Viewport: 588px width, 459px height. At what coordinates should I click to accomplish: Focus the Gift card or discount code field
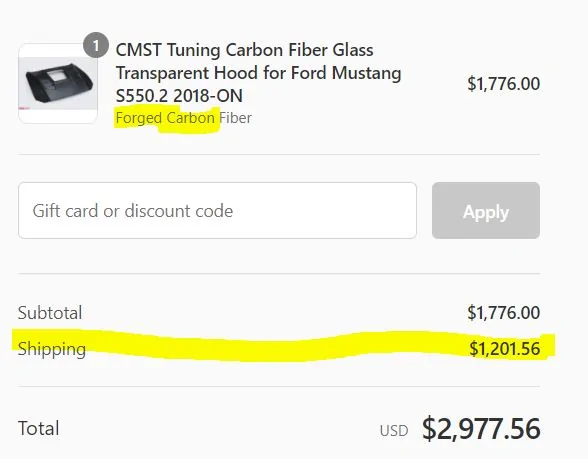pos(218,210)
